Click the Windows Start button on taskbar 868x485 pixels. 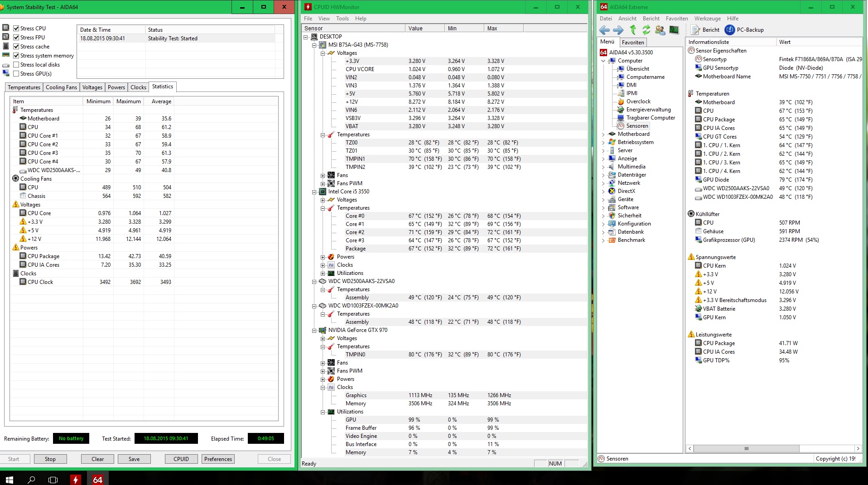pos(9,480)
